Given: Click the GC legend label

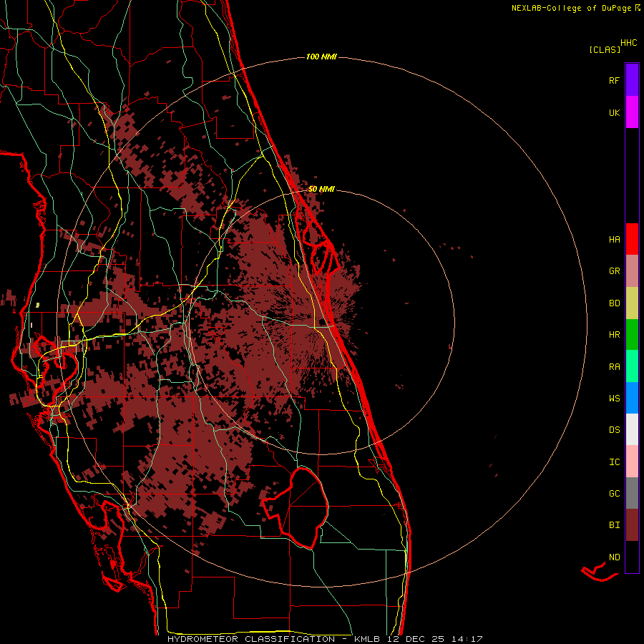Looking at the screenshot, I should 614,494.
